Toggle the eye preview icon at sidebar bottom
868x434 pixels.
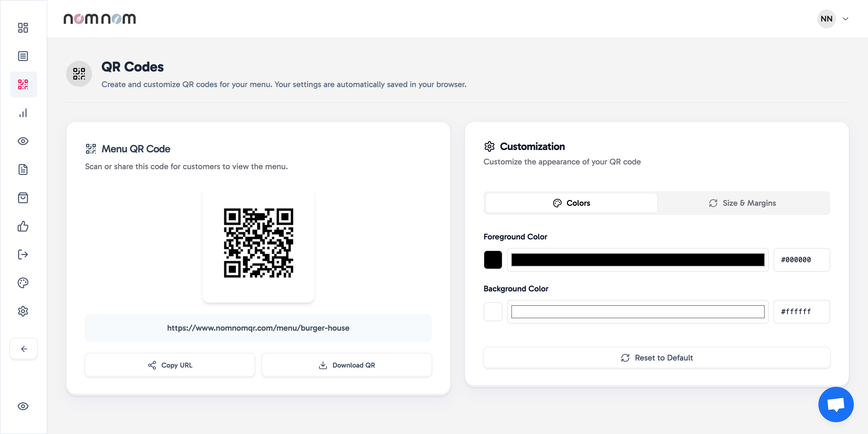click(x=23, y=406)
